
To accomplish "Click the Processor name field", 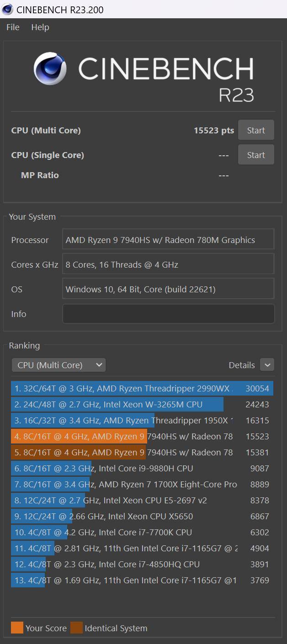I will tap(168, 240).
